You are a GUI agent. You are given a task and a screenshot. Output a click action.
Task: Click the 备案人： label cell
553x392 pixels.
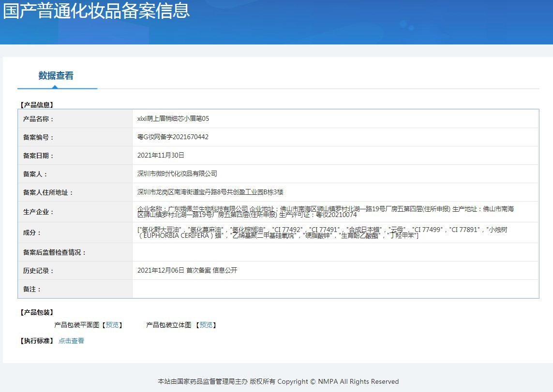[x=75, y=174]
